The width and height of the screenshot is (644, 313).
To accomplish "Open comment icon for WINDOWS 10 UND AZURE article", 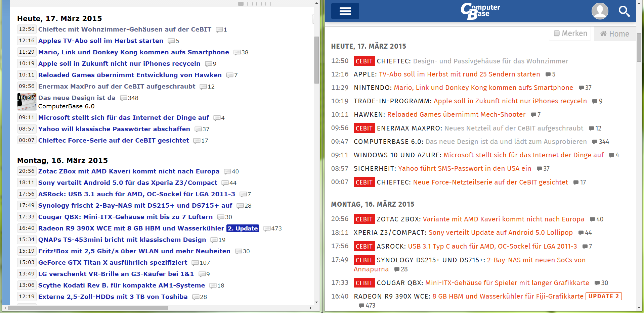I will 612,155.
